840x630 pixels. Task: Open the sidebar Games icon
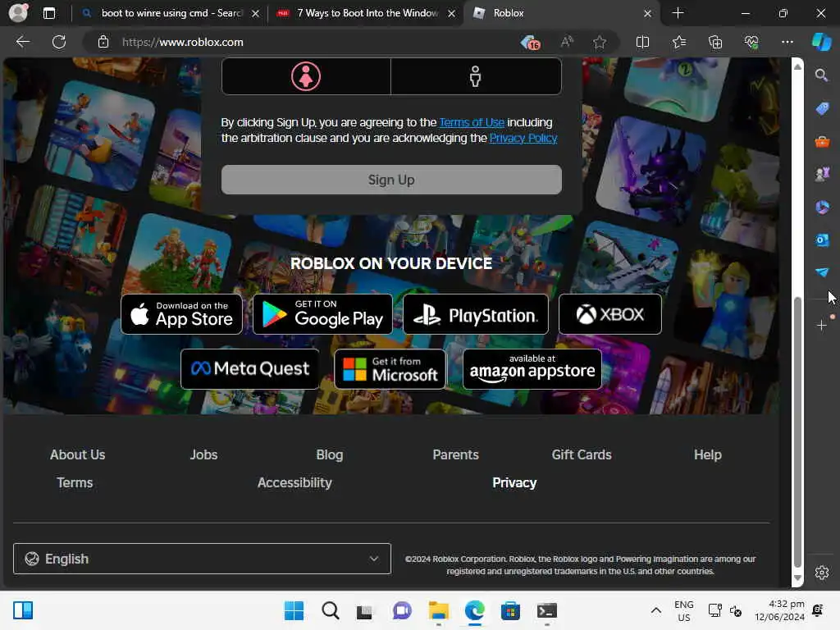click(x=822, y=174)
